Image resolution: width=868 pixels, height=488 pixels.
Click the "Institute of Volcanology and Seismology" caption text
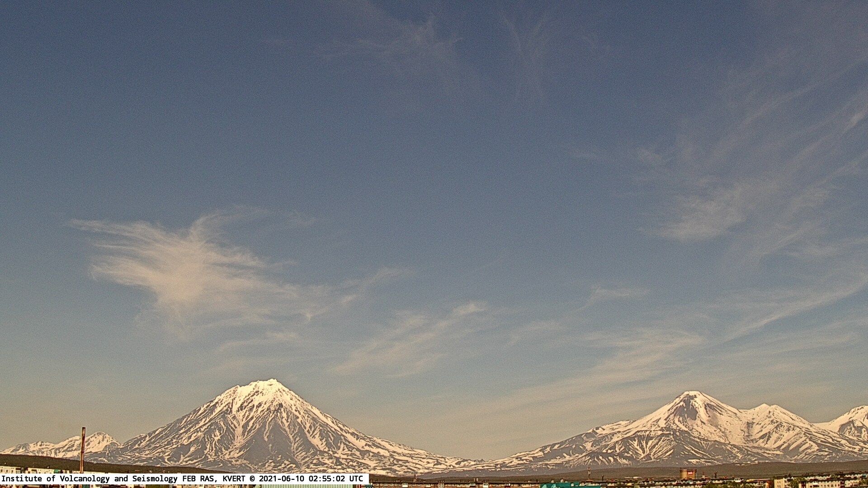90,479
